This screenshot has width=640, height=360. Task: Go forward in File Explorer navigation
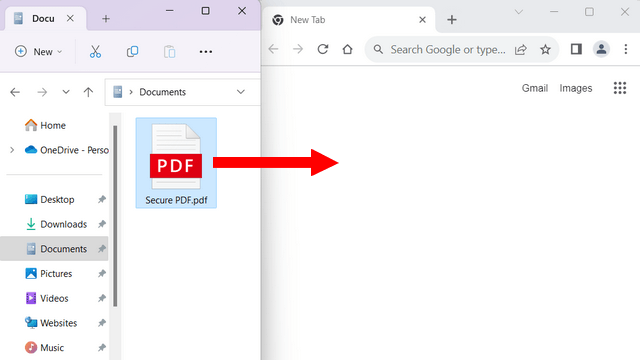42,92
